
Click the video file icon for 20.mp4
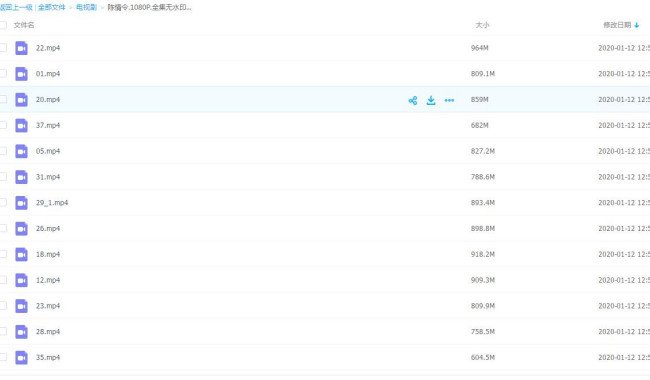(21, 99)
